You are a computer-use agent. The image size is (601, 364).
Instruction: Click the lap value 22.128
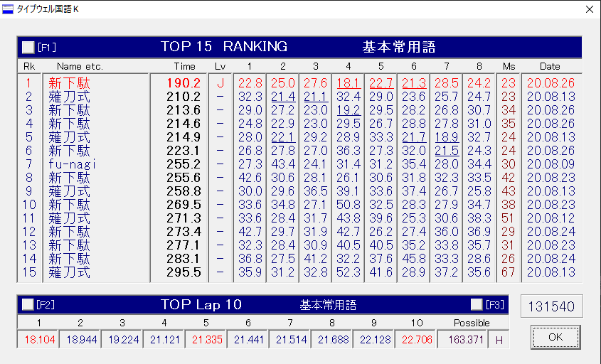375,340
